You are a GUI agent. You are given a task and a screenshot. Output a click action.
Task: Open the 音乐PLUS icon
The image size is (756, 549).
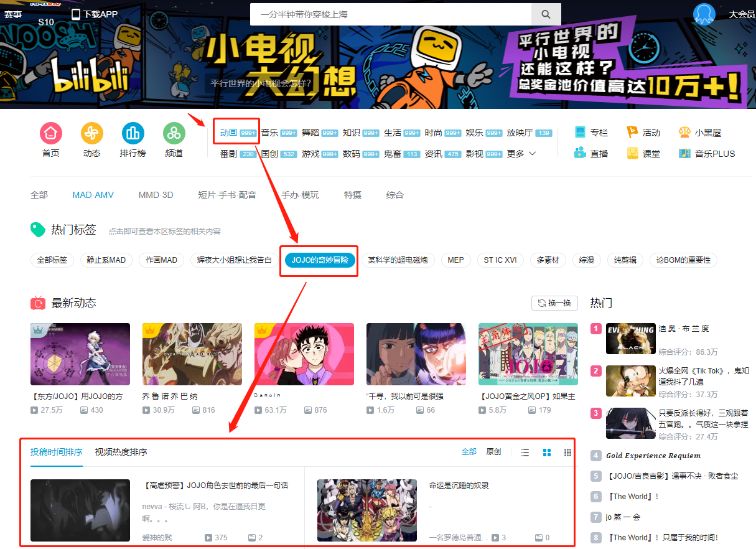point(684,153)
